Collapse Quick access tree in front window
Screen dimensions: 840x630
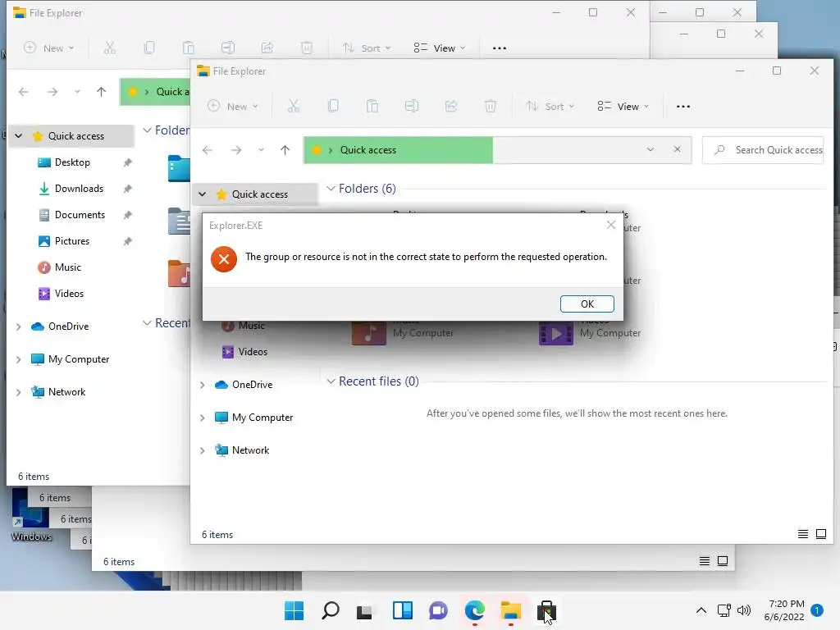(x=203, y=194)
